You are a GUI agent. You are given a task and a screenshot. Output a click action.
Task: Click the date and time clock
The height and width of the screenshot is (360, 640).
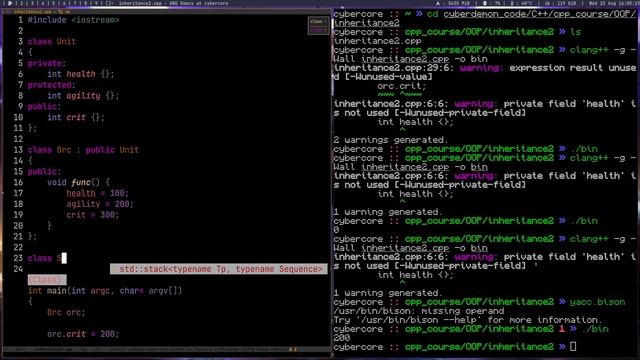[x=614, y=3]
